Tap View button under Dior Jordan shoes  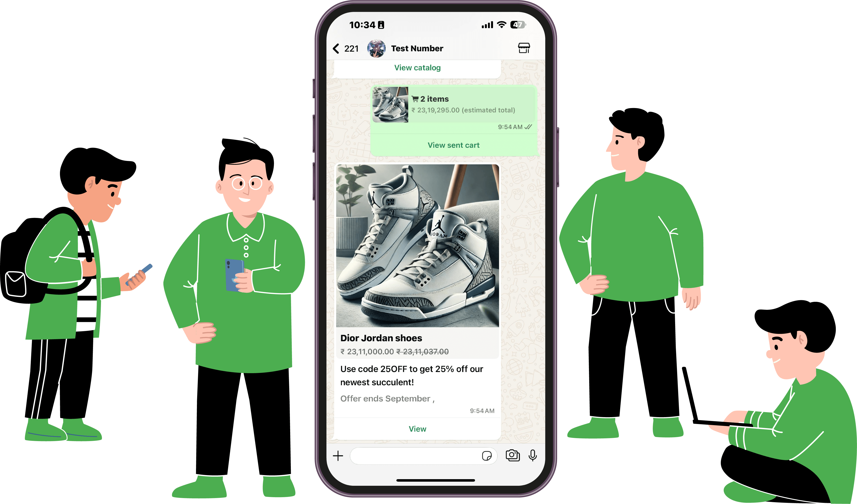tap(418, 428)
